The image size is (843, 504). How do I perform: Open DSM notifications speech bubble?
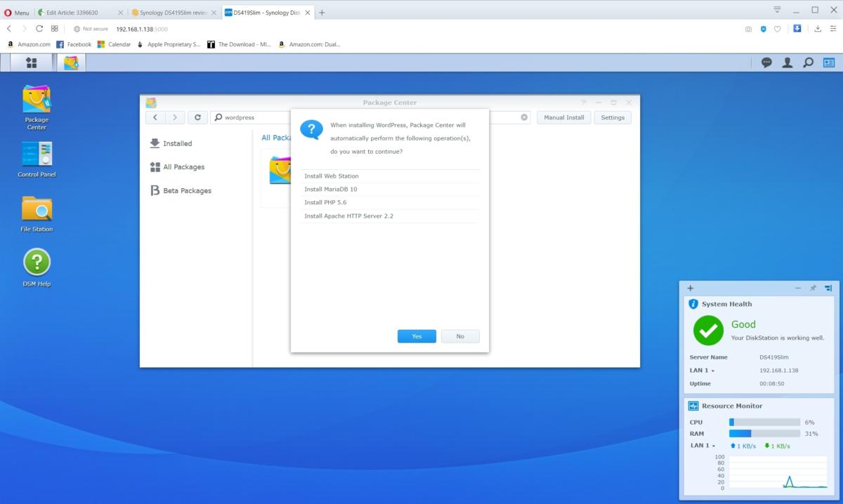click(766, 62)
